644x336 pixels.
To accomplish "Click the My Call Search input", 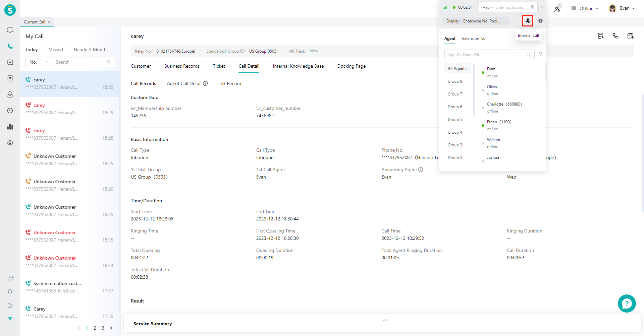I will 83,62.
